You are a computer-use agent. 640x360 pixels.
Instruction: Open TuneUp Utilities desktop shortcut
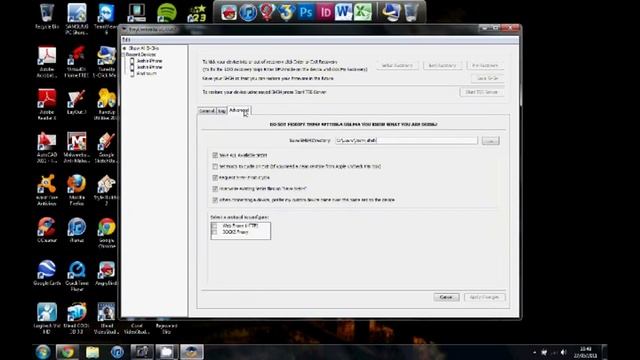[x=106, y=104]
